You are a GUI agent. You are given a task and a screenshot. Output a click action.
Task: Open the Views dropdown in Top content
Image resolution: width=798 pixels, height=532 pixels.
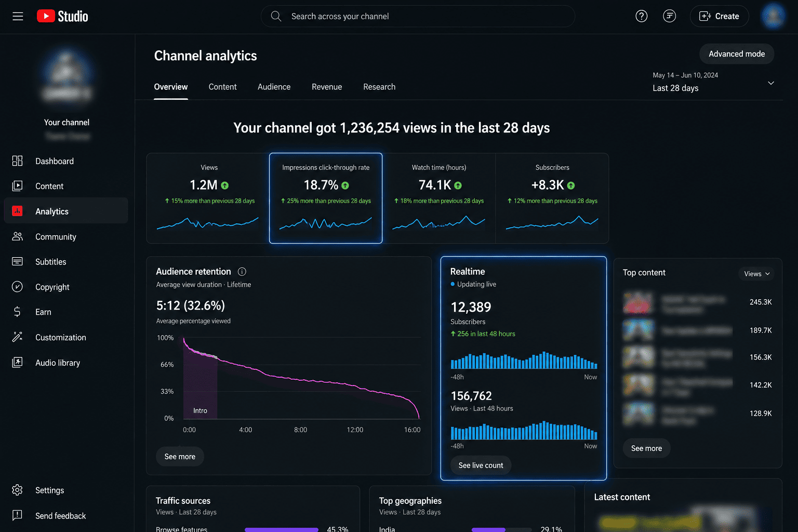pos(756,274)
